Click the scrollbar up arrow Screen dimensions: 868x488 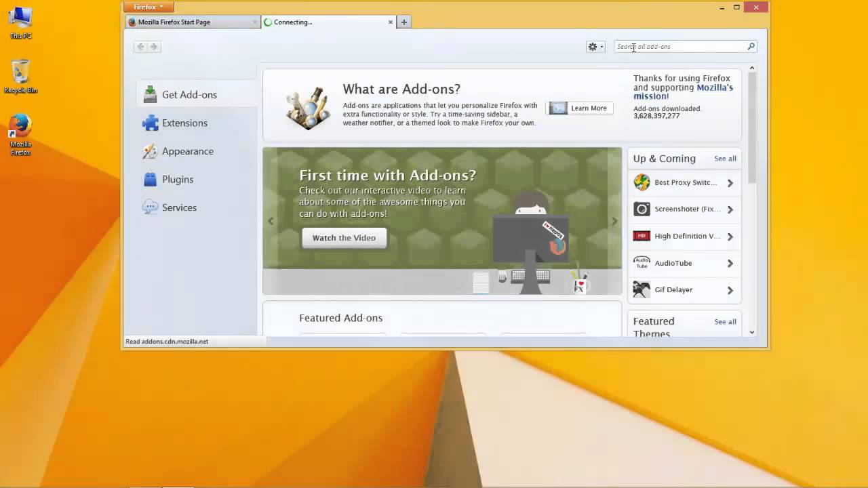752,68
